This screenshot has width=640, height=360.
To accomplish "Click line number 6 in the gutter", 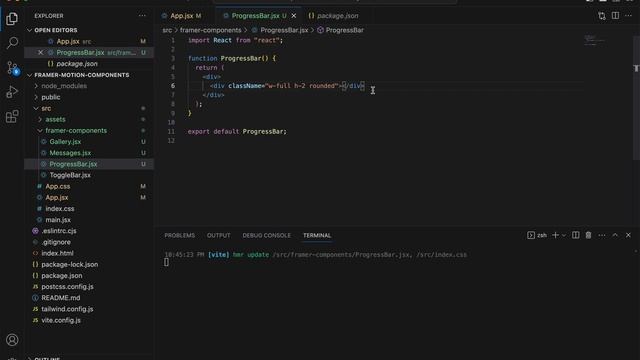I will click(x=173, y=86).
